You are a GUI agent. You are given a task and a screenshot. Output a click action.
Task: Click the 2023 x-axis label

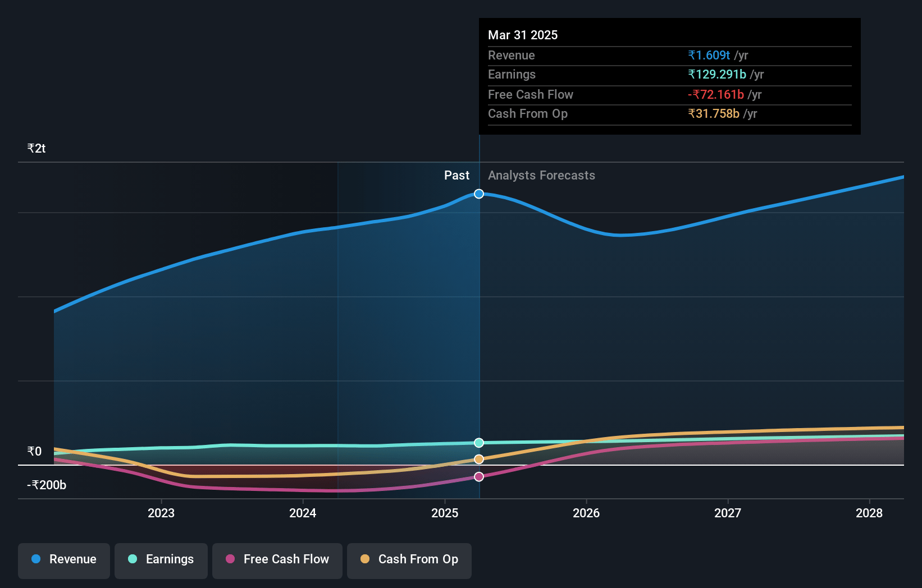(x=161, y=513)
